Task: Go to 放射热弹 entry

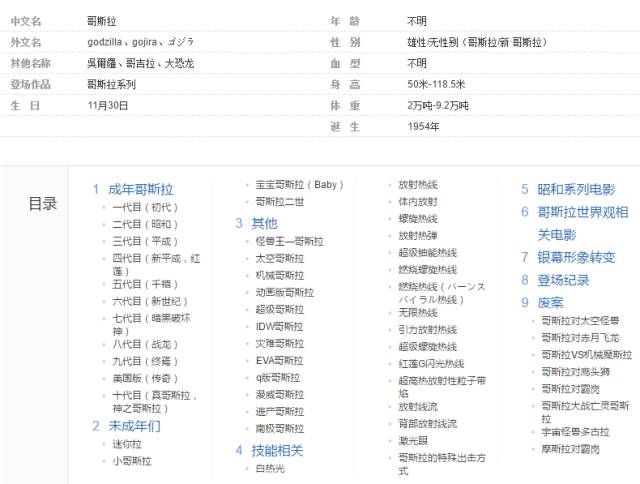Action: point(418,236)
